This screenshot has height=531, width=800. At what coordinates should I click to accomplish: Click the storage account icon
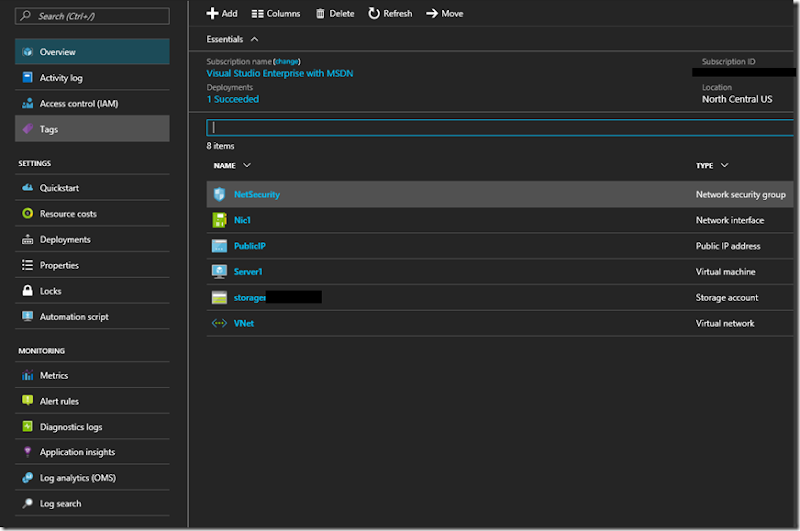tap(219, 297)
